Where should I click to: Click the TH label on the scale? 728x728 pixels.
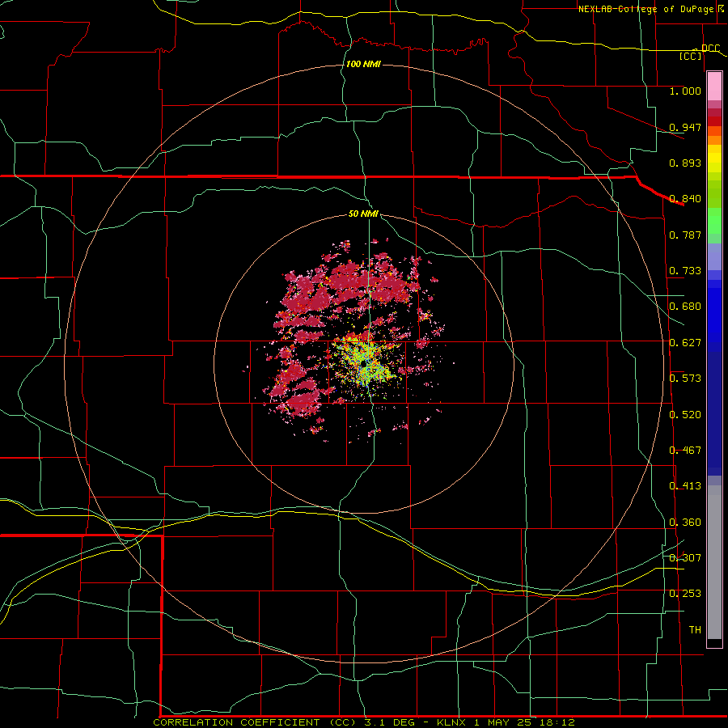695,630
